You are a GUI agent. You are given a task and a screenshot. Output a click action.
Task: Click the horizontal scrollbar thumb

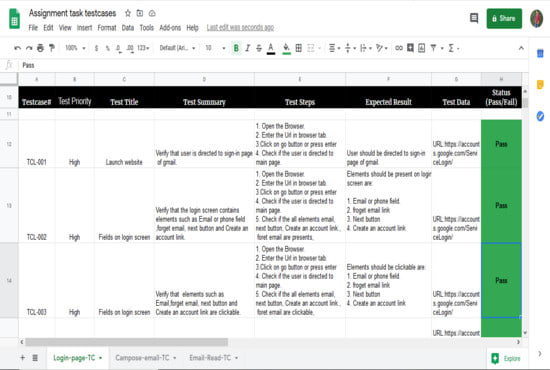[x=127, y=342]
